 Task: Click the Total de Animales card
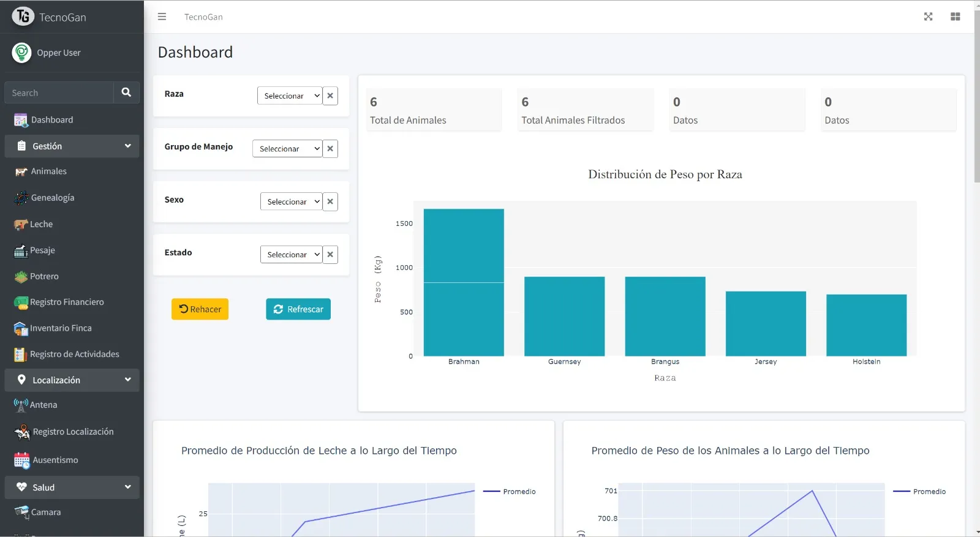pos(434,110)
